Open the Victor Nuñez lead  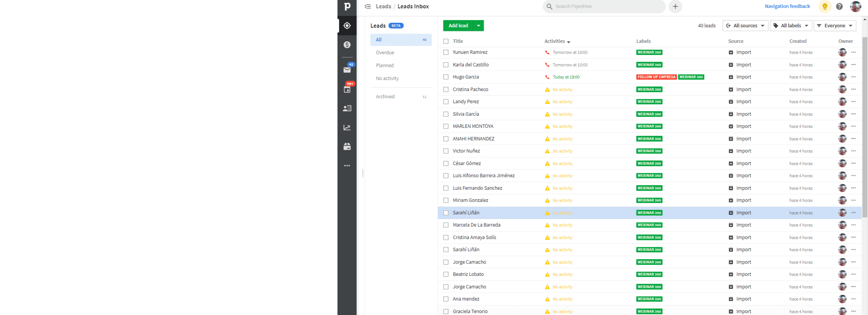coord(466,151)
